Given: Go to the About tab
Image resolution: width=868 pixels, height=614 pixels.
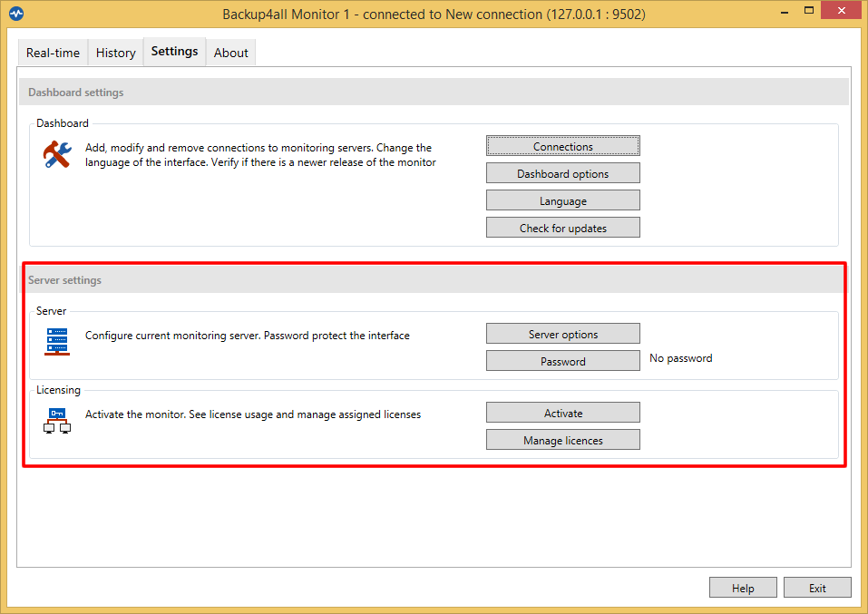Looking at the screenshot, I should [x=231, y=53].
